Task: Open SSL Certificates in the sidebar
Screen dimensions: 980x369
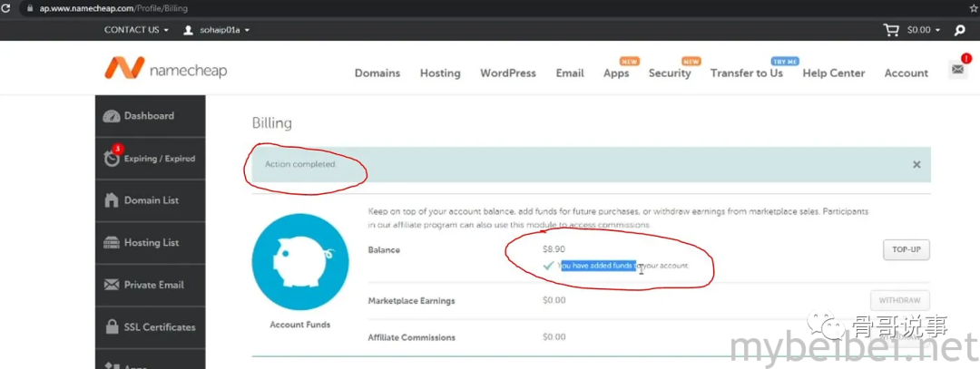Action: [150, 327]
